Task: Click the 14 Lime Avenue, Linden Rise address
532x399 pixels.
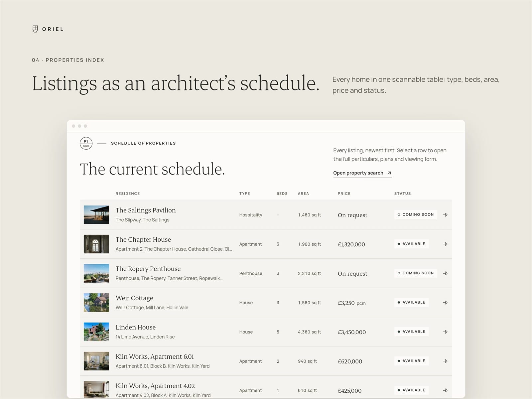Action: [x=145, y=337]
